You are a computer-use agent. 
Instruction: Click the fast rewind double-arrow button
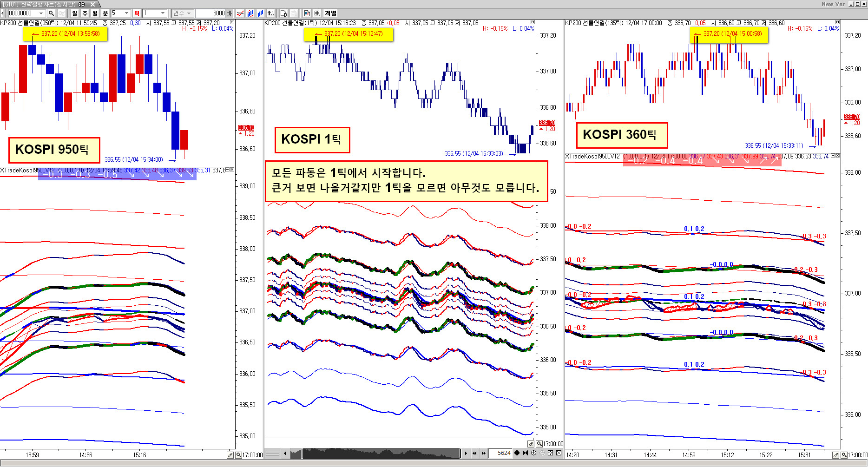474,453
